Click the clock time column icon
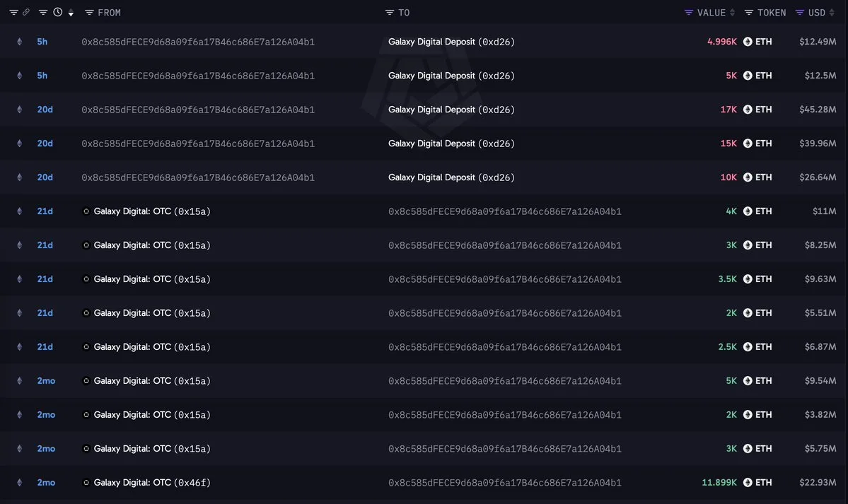The image size is (848, 504). [x=57, y=12]
